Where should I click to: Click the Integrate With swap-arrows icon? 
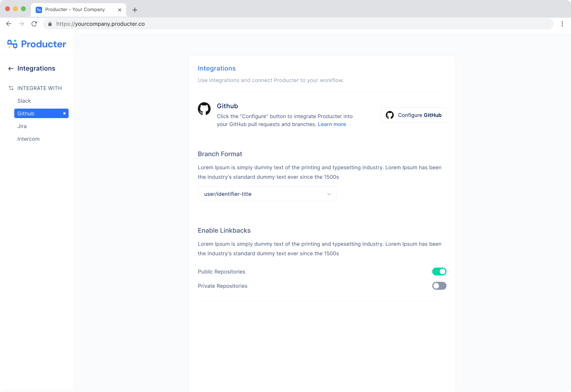(x=11, y=88)
